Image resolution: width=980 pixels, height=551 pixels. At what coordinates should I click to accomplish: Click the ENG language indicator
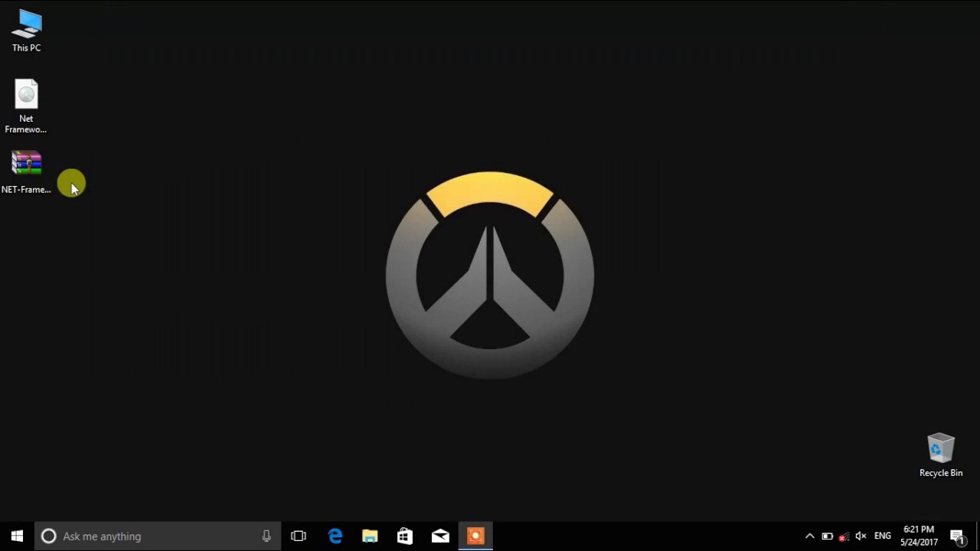point(883,536)
